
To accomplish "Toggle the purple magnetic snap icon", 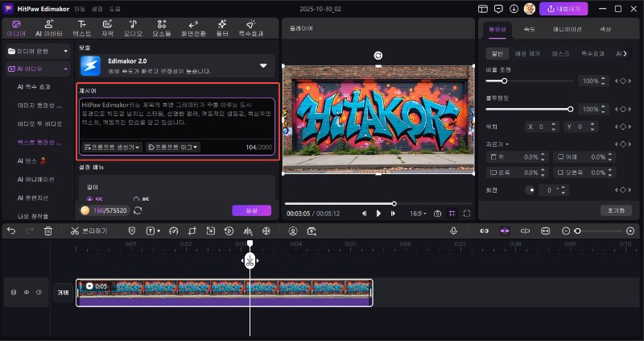I will pos(505,231).
